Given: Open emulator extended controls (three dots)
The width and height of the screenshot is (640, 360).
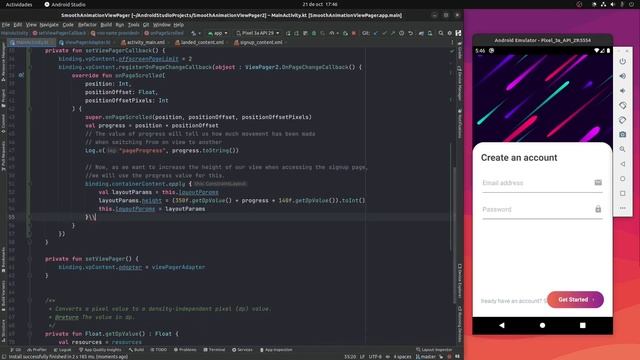Looking at the screenshot, I should click(x=622, y=208).
